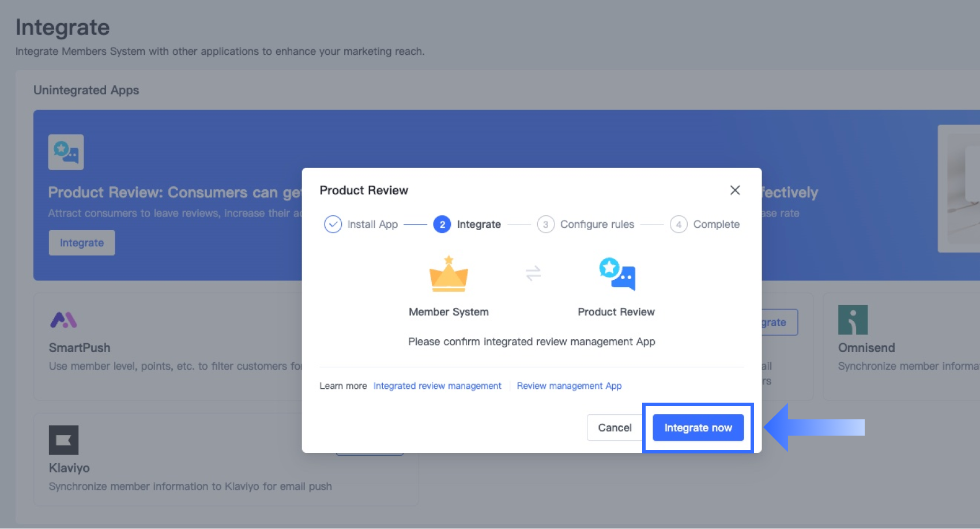Click the Integrate button in the blue banner
Image resolution: width=980 pixels, height=529 pixels.
click(82, 243)
